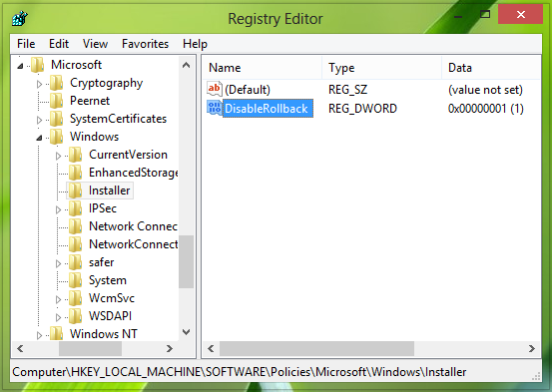Viewport: 552px width, 392px height.
Task: Click the (value not set) data cell
Action: click(485, 90)
